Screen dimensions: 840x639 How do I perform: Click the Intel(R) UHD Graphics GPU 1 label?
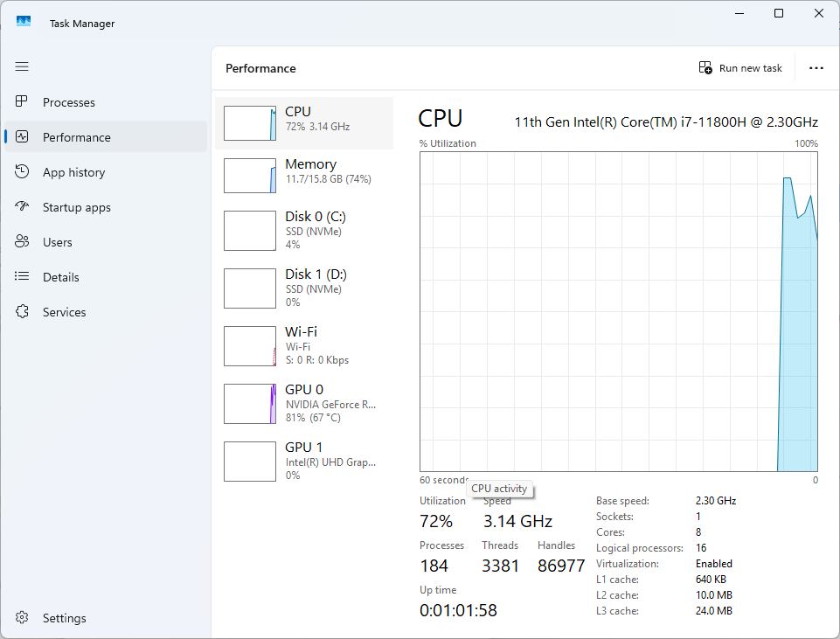coord(330,462)
